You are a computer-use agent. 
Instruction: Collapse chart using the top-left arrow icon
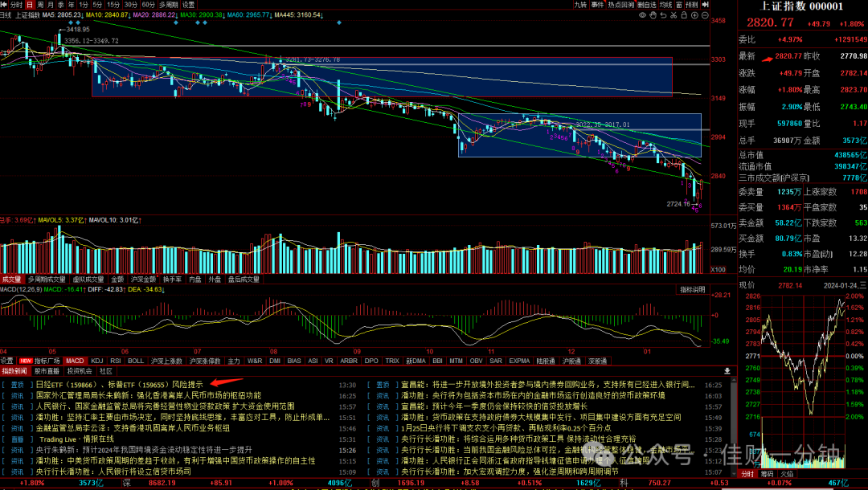(5, 5)
